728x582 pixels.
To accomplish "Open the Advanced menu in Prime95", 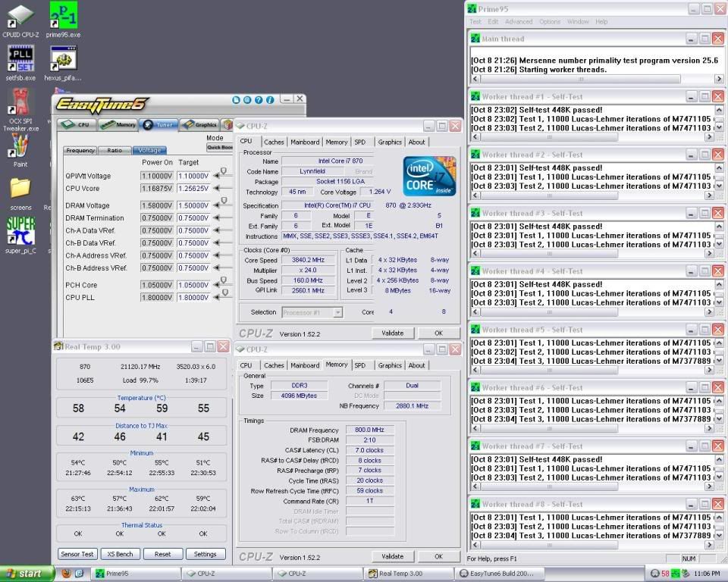I will pos(519,22).
